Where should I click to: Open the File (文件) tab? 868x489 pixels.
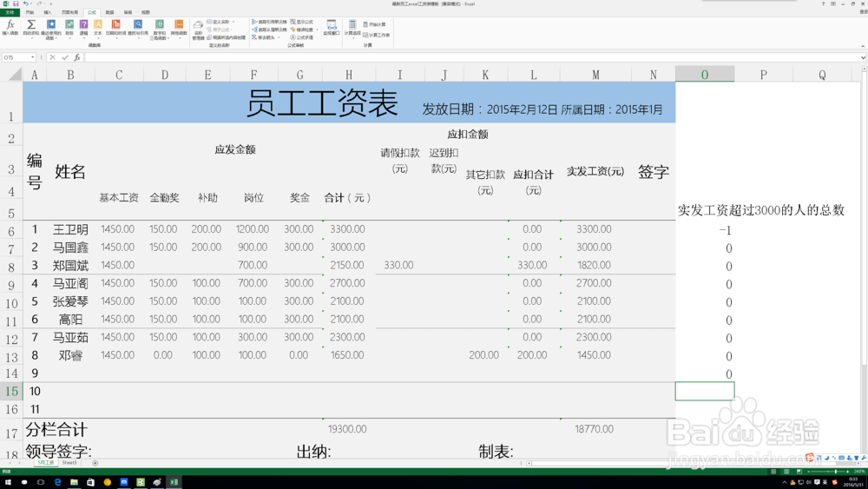pos(10,12)
